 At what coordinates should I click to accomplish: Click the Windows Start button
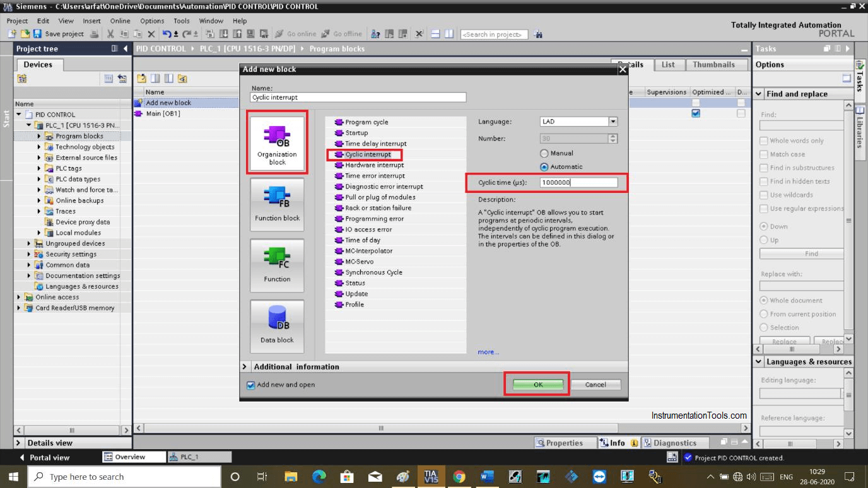tap(13, 477)
